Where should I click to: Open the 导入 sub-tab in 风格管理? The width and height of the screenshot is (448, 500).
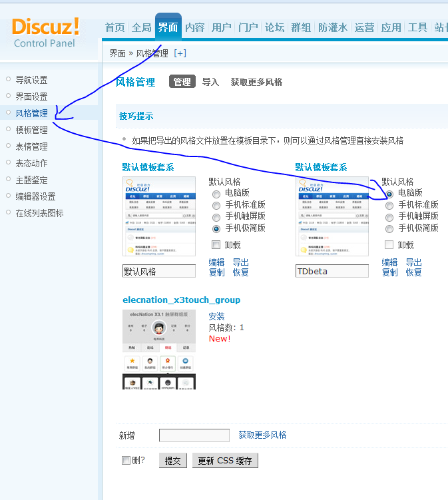(210, 82)
